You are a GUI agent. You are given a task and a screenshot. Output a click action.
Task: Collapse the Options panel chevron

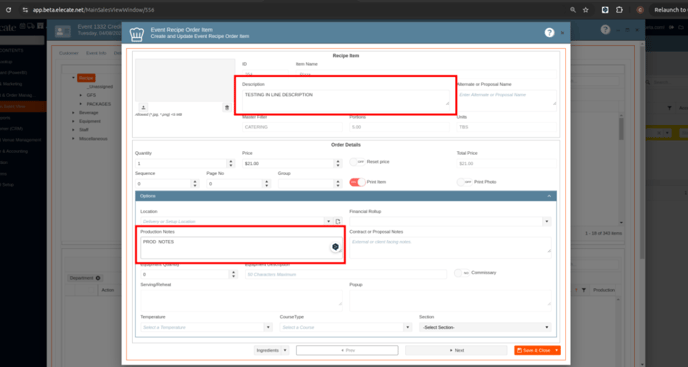coord(549,196)
